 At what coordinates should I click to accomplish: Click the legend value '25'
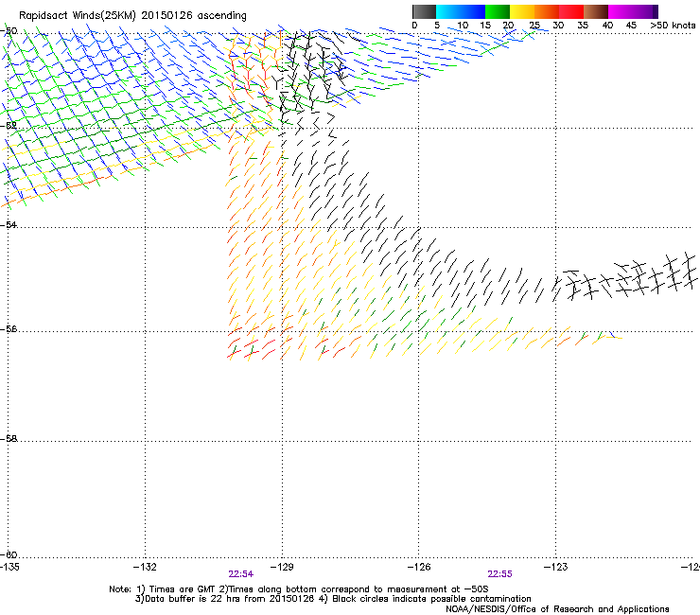534,25
